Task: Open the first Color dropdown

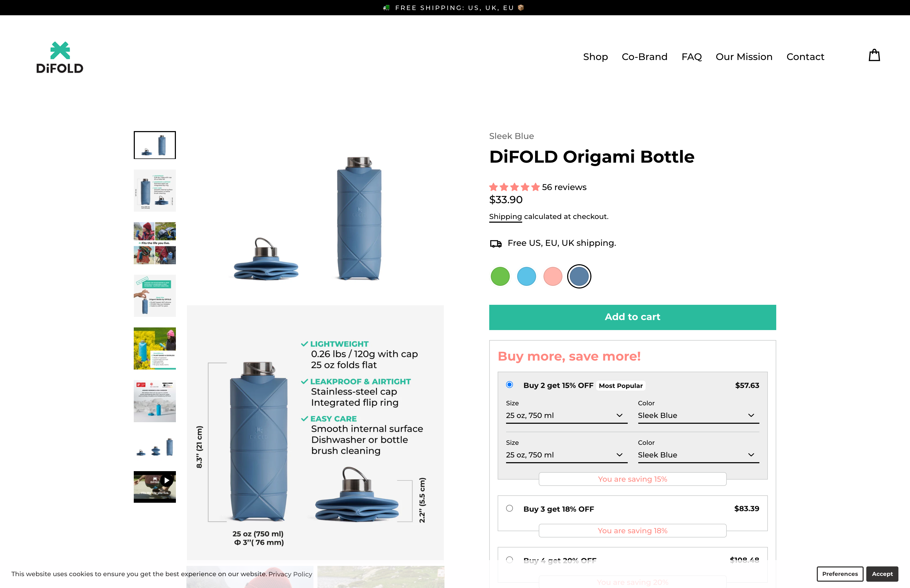Action: 698,415
